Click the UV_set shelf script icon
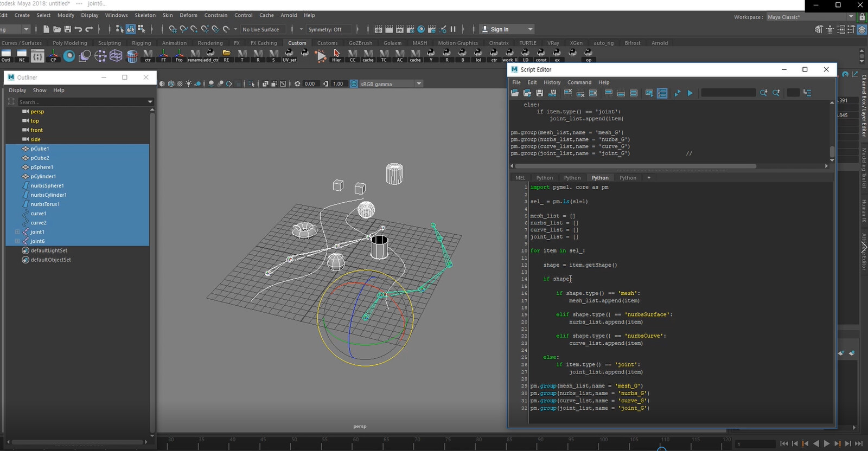The image size is (868, 451). (x=289, y=55)
